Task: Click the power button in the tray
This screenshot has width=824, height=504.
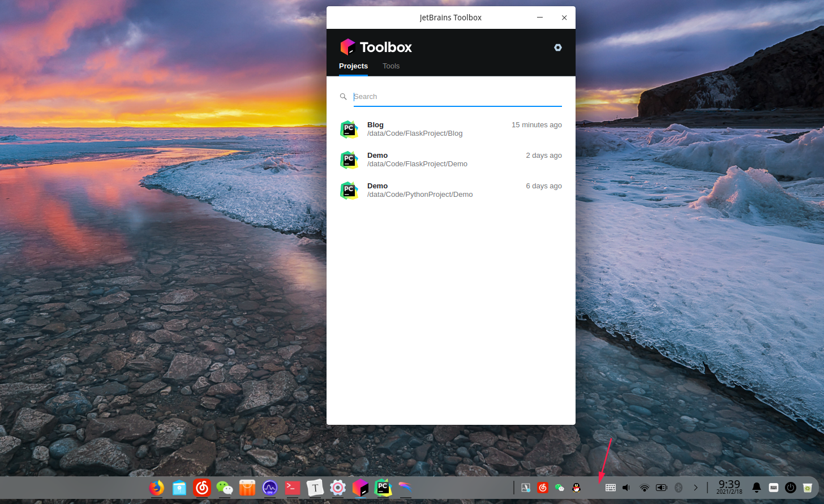Action: [791, 488]
